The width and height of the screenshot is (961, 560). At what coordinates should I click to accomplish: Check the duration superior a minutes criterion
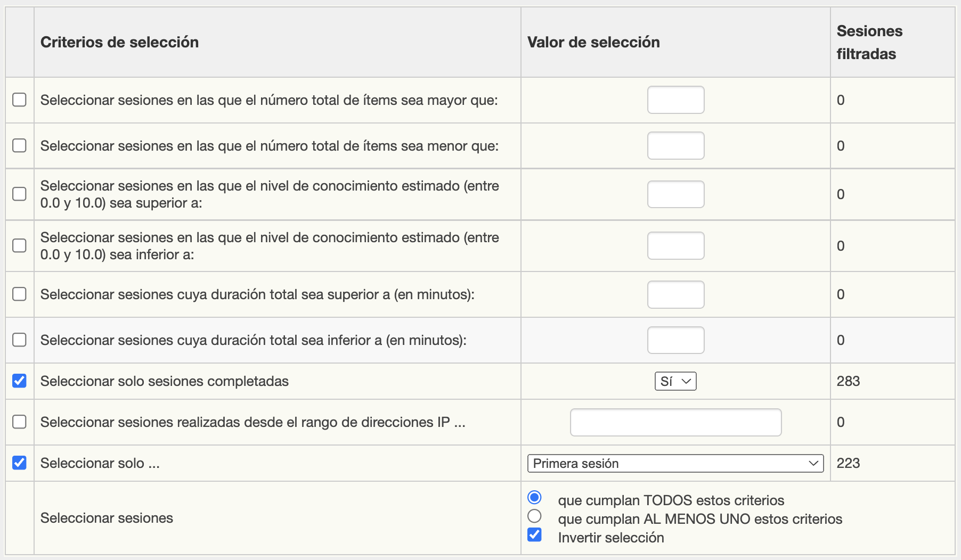point(19,294)
